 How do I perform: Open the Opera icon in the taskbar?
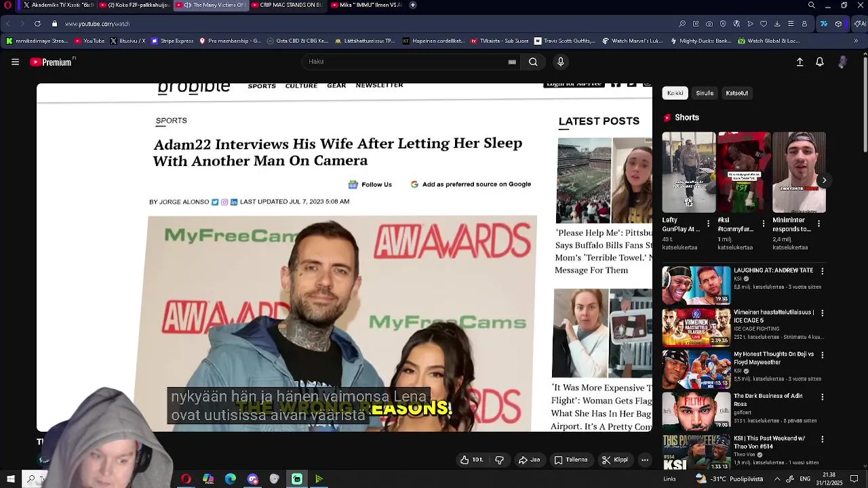coord(186,479)
